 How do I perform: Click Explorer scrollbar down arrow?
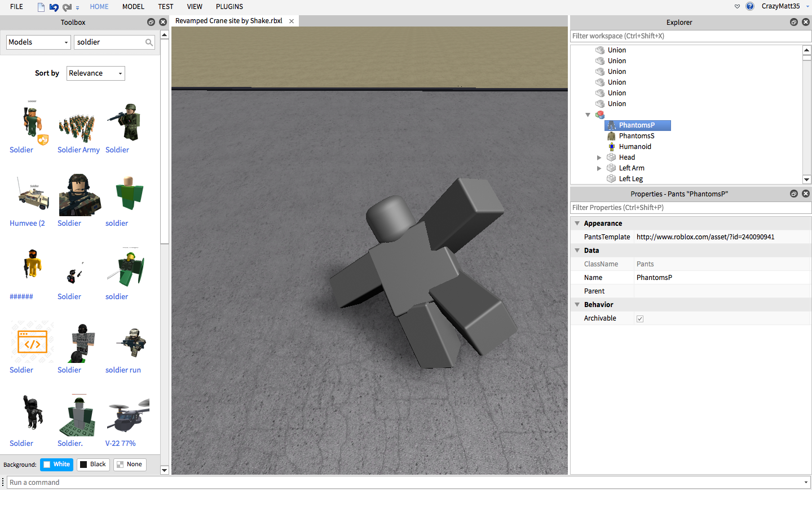[x=807, y=179]
